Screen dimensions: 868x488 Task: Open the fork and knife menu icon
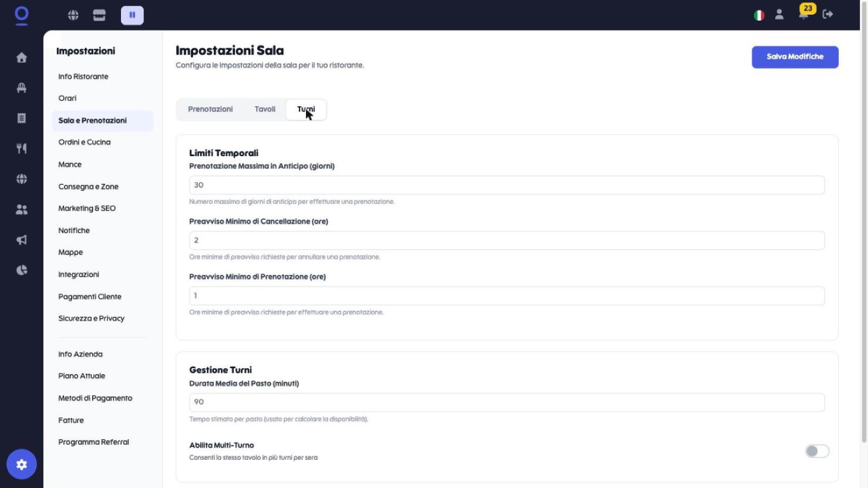click(22, 149)
